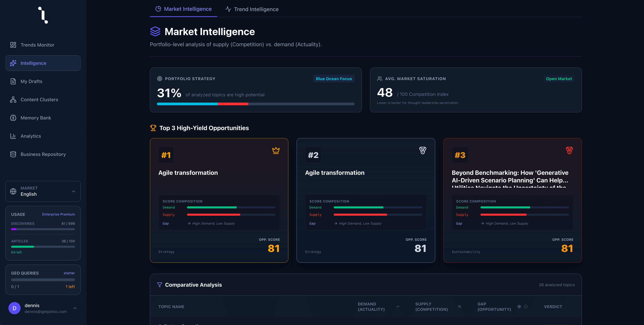Open the My Drafts page
The width and height of the screenshot is (644, 325).
pyautogui.click(x=31, y=82)
